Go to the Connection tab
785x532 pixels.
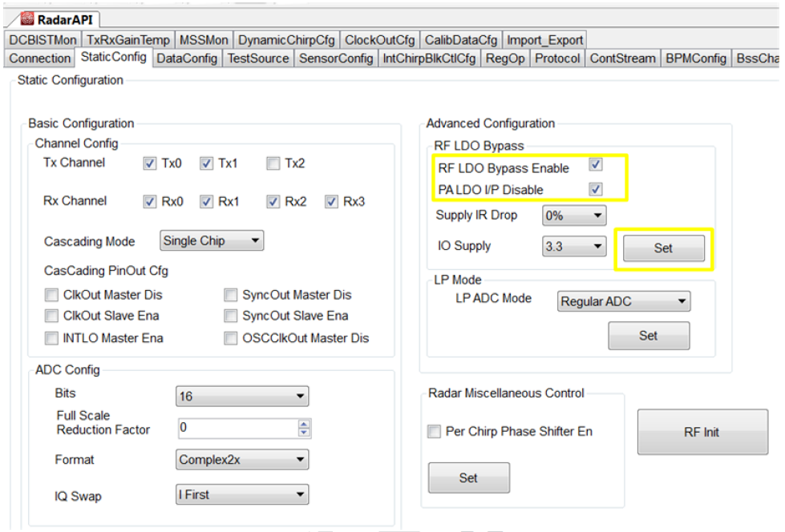click(x=40, y=58)
